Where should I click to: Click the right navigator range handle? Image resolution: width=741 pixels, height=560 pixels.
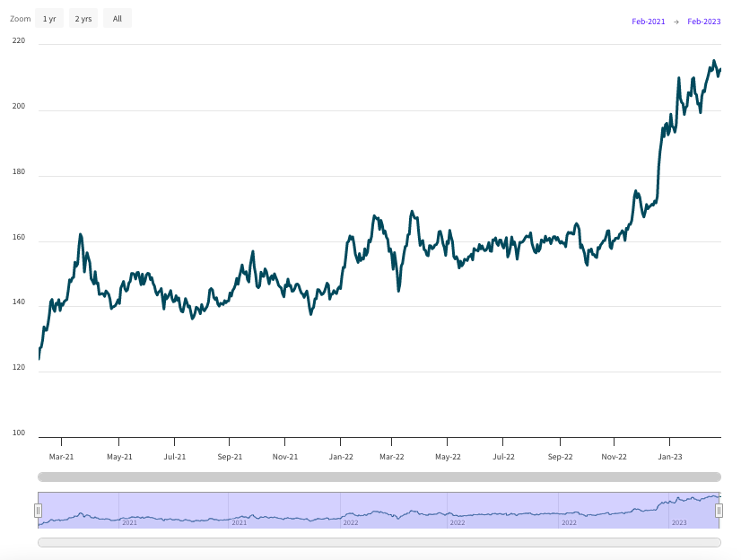point(719,511)
